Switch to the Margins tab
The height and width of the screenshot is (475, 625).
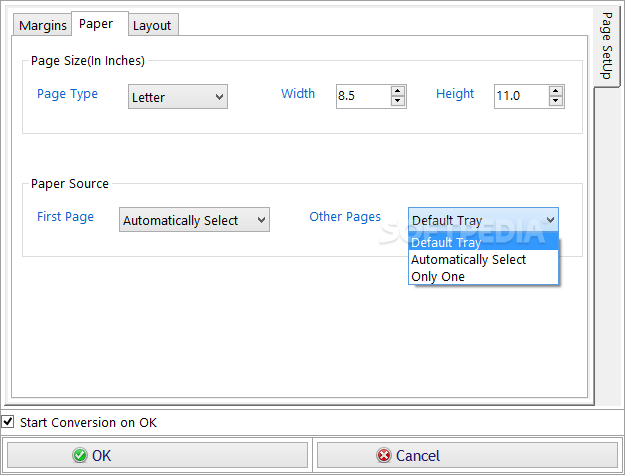pos(42,25)
